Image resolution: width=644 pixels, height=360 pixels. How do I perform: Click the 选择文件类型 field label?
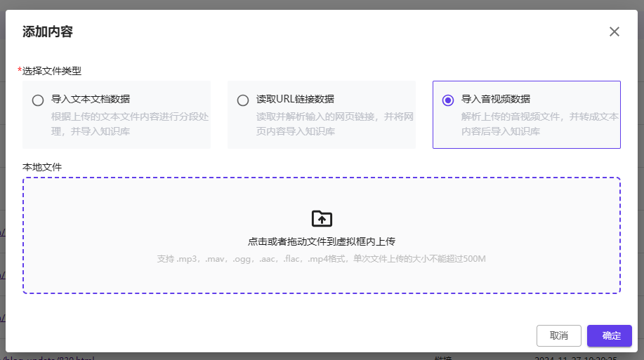click(x=52, y=71)
